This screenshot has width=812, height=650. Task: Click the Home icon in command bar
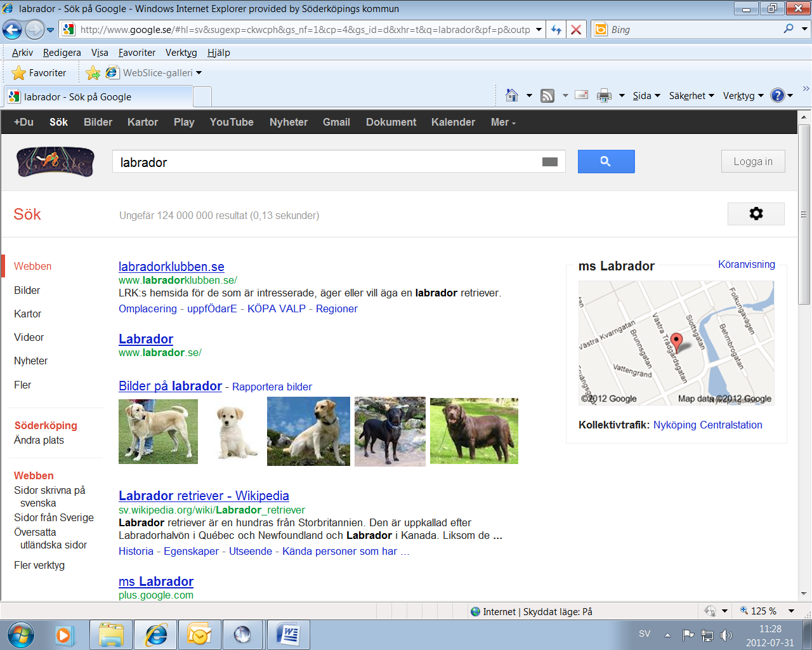[x=512, y=95]
